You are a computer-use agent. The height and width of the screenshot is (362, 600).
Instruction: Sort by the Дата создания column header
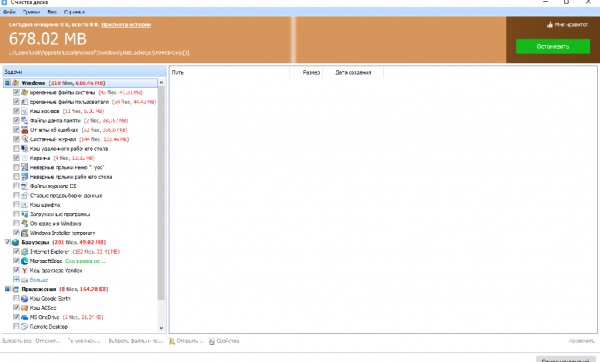pyautogui.click(x=353, y=72)
